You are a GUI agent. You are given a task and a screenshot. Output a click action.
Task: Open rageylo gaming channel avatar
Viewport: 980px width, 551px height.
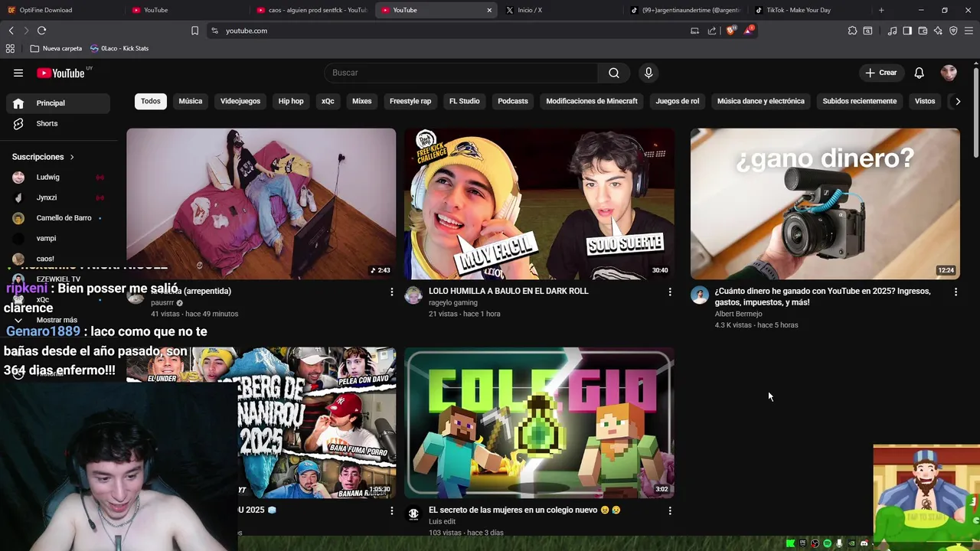pos(413,295)
